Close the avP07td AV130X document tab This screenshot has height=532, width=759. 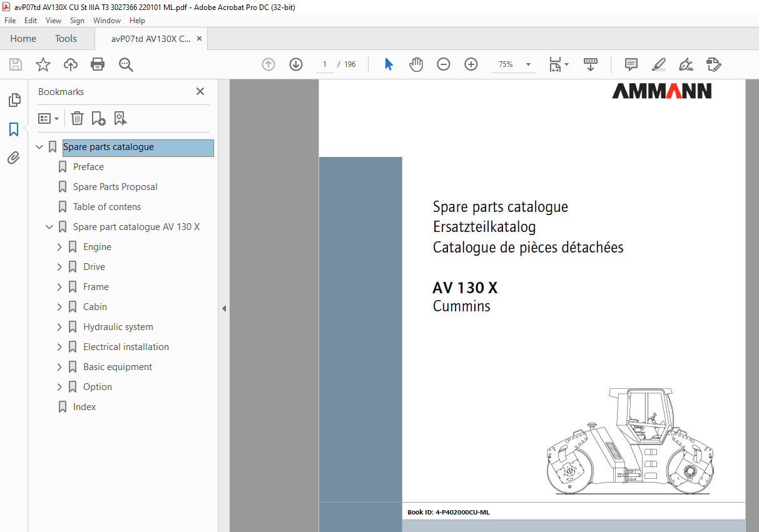(x=199, y=39)
